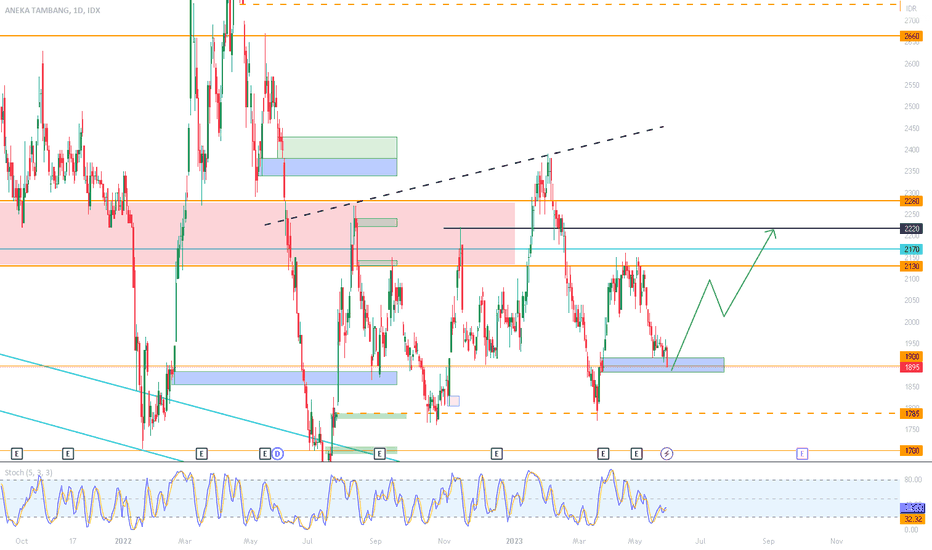Select the 1700 orange price label
Viewport: 932px width, 550px height.
tap(912, 451)
